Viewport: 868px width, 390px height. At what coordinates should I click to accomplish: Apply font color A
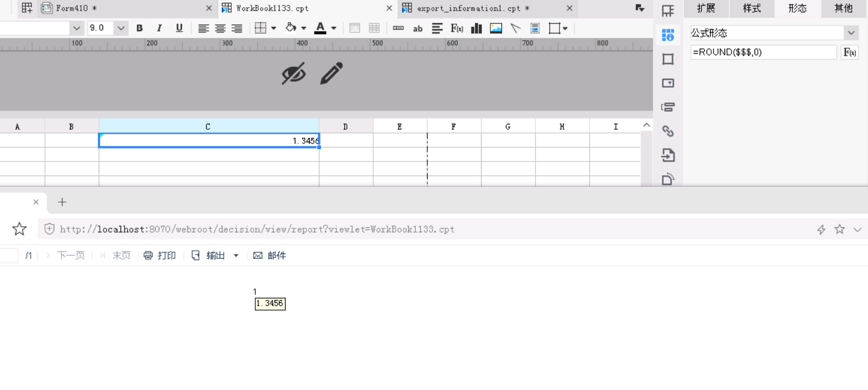[321, 28]
